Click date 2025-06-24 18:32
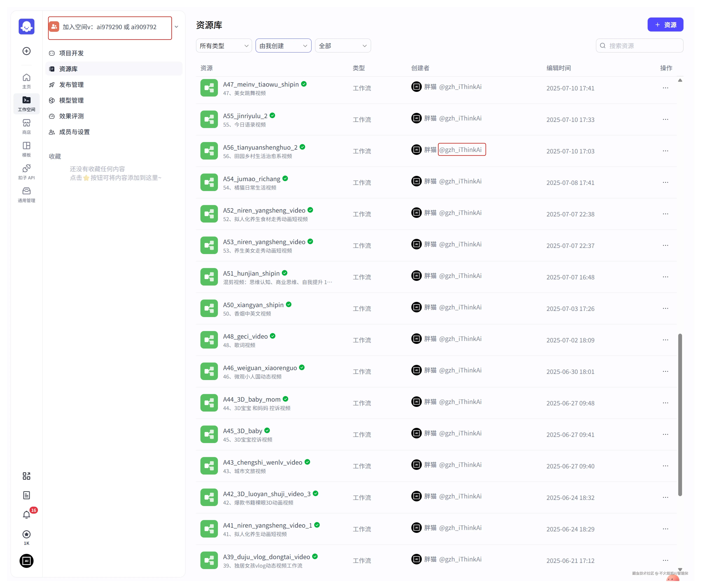The height and width of the screenshot is (588, 701). 570,498
